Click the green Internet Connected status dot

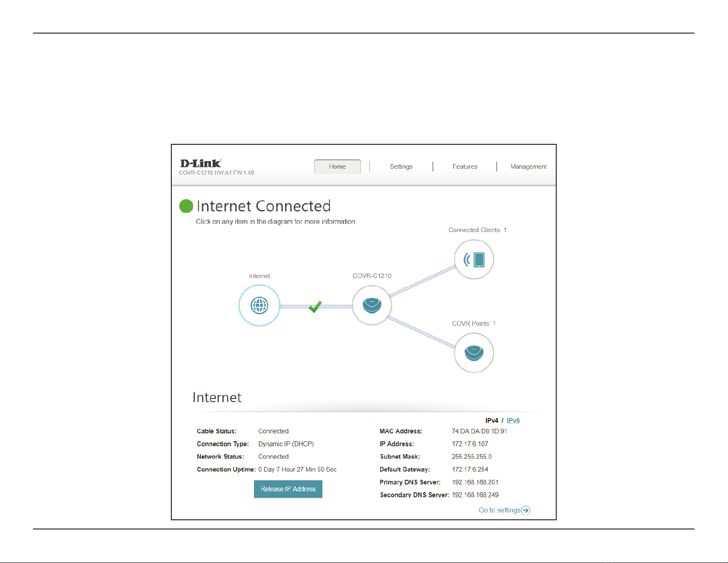click(x=186, y=206)
